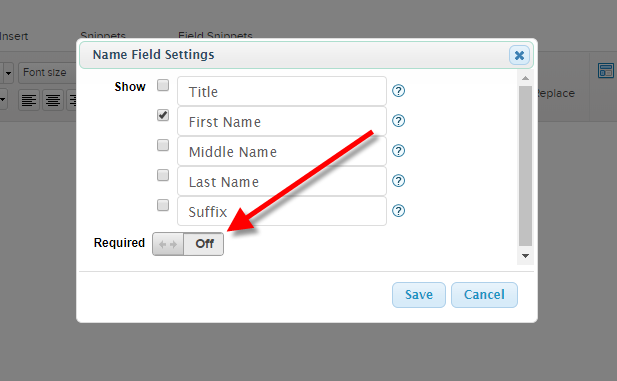
Task: Save the name field settings
Action: tap(419, 295)
